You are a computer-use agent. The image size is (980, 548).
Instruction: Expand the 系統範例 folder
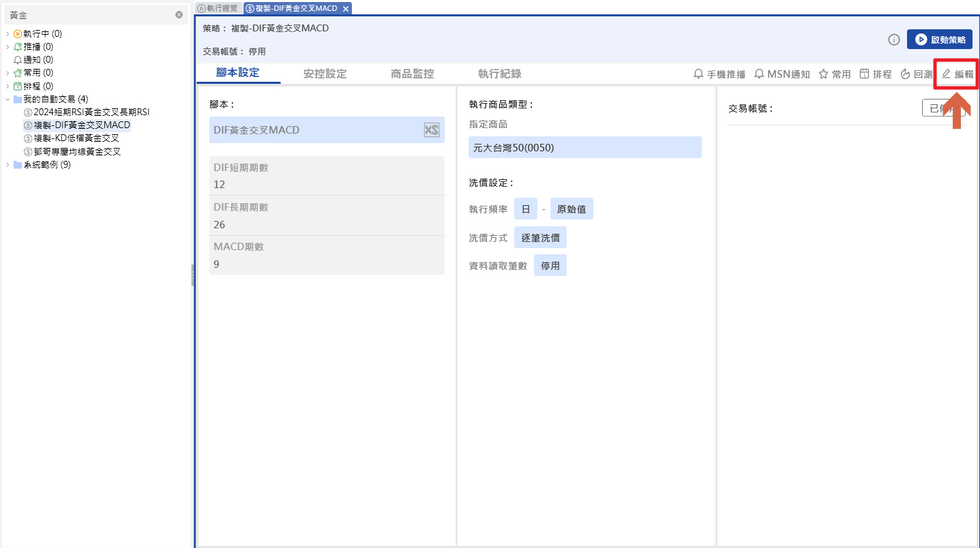pos(8,165)
